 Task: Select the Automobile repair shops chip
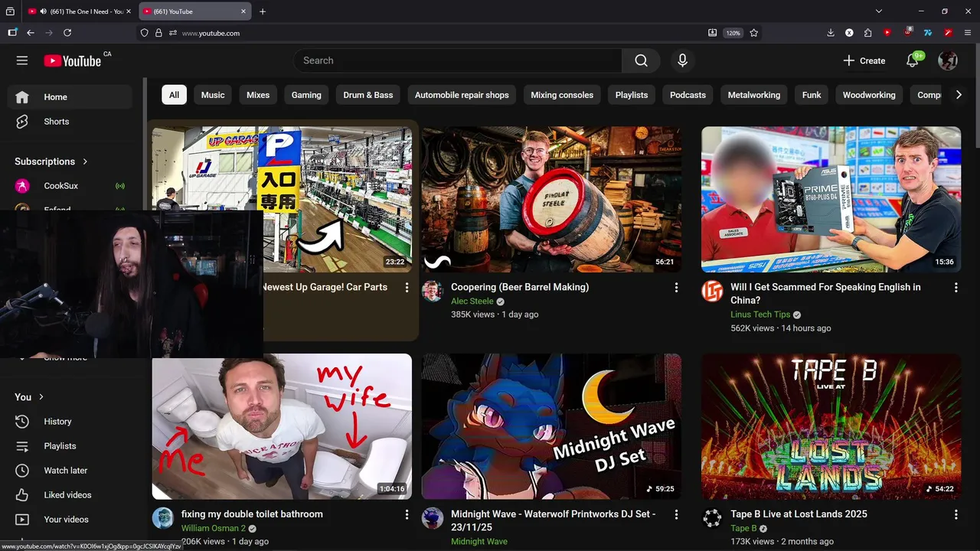coord(462,95)
